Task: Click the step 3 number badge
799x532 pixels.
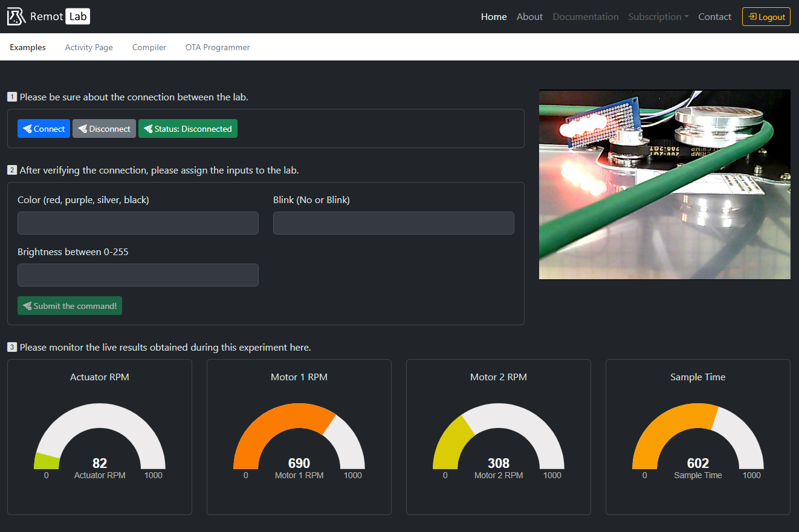Action: [x=12, y=347]
